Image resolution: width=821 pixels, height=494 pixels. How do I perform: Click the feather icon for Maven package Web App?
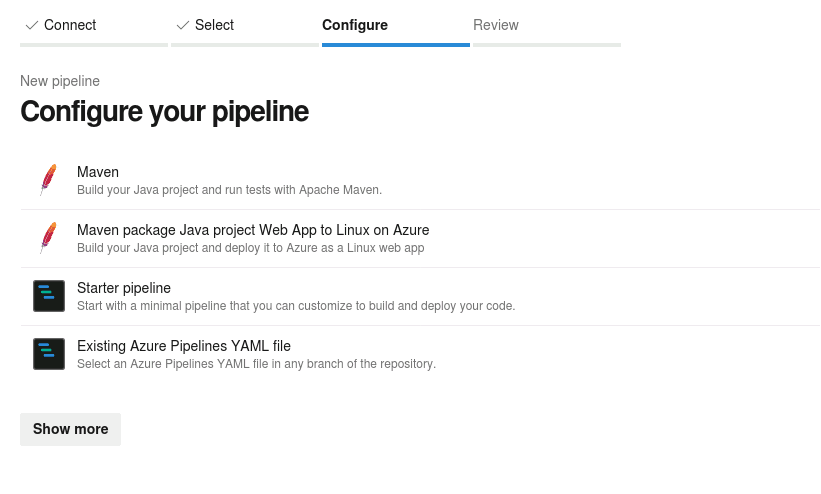(49, 238)
